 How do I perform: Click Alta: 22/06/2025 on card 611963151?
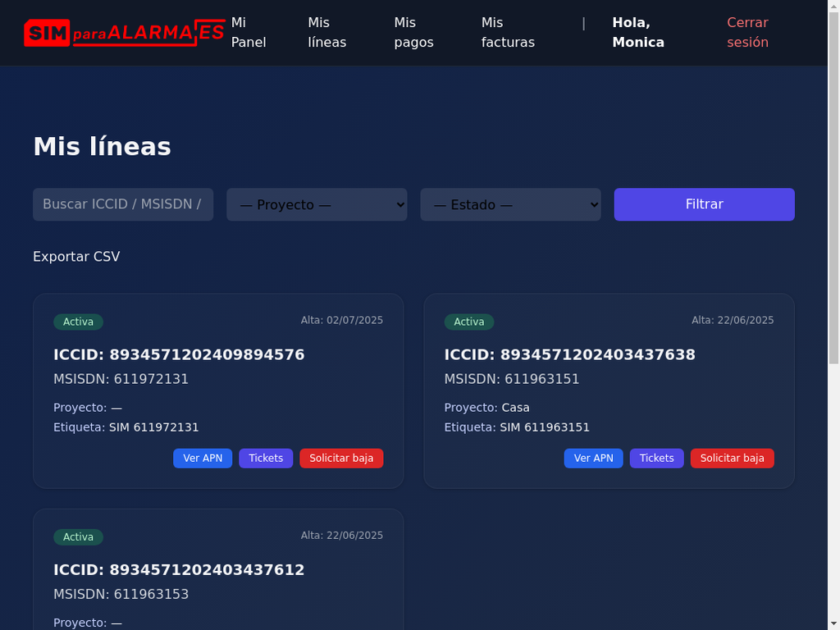(x=733, y=321)
